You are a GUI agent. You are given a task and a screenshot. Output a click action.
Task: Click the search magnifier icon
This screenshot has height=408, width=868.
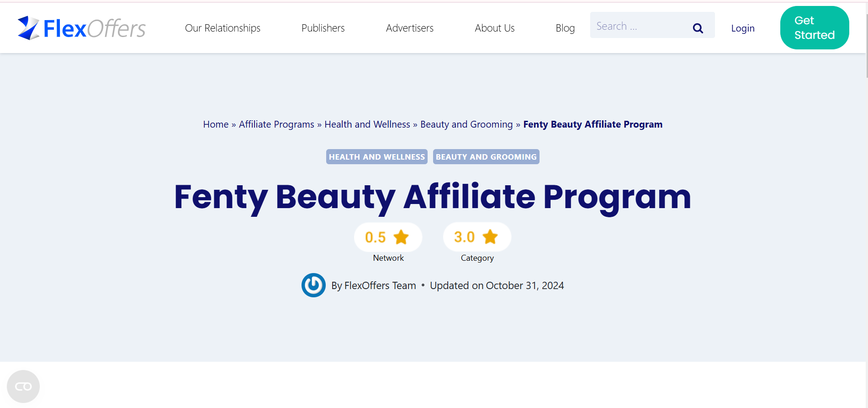tap(698, 28)
